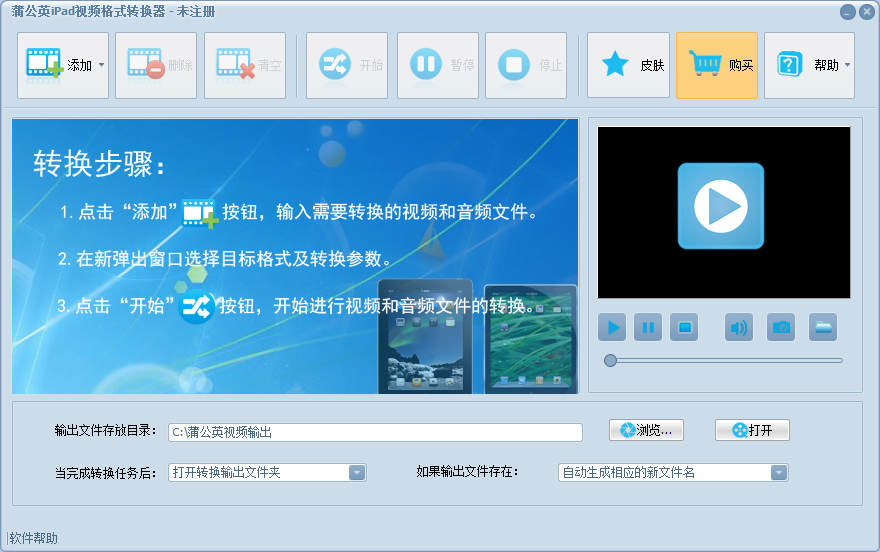Stop preview playback with square button
Image resolution: width=880 pixels, height=552 pixels.
pos(683,327)
